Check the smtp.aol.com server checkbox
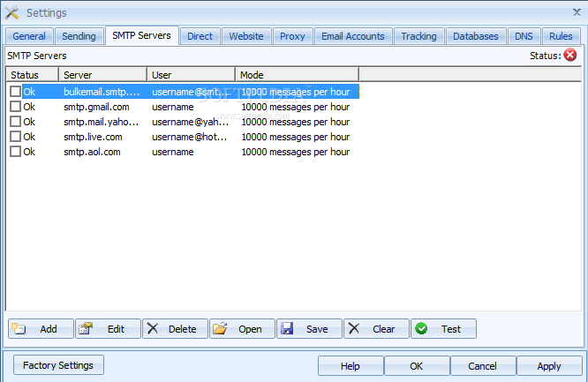 tap(15, 152)
